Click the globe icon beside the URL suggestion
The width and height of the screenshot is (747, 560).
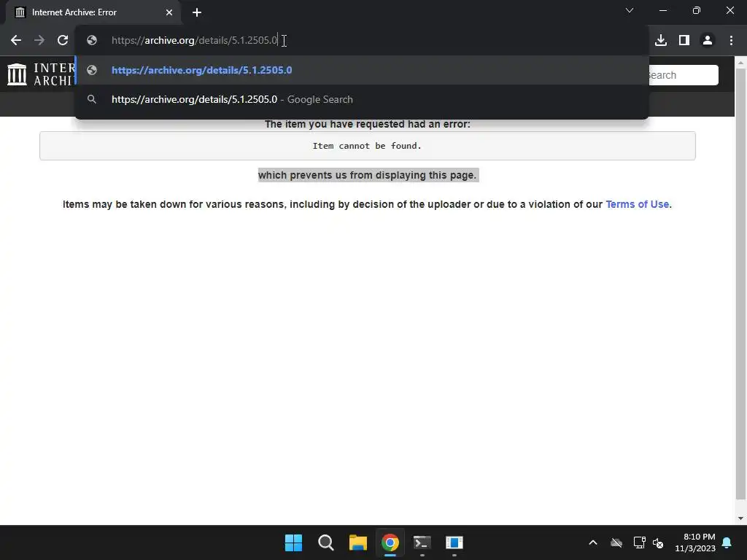92,70
